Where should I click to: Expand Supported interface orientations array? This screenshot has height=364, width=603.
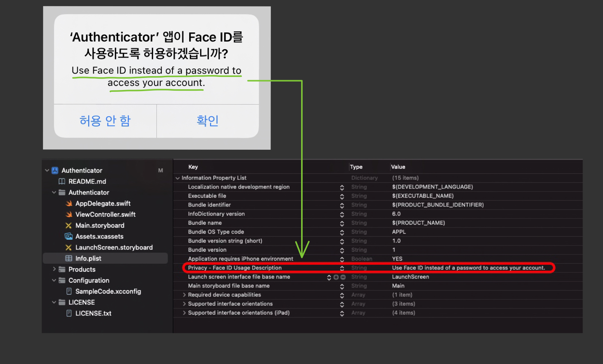pyautogui.click(x=184, y=304)
